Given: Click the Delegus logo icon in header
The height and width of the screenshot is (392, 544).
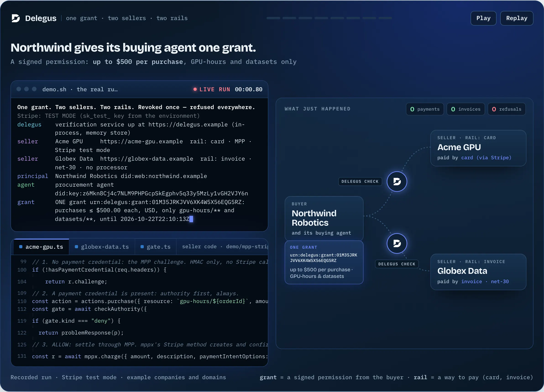Looking at the screenshot, I should click(16, 18).
